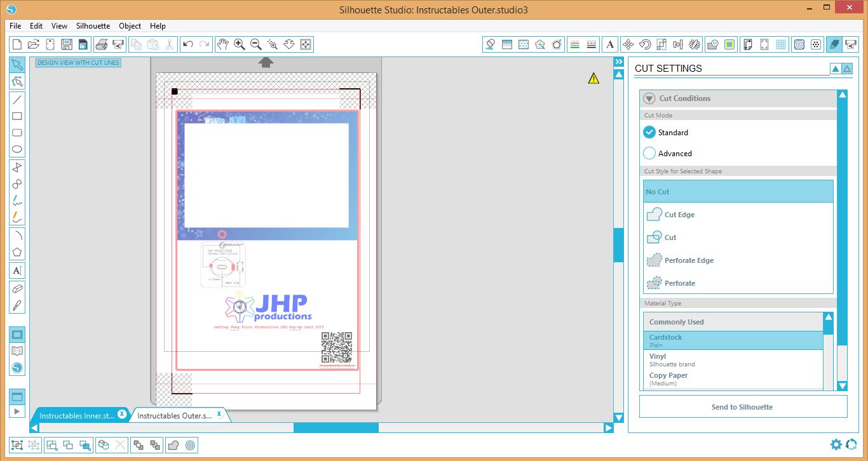Image resolution: width=868 pixels, height=461 pixels.
Task: Open the Registration Marks window icon
Action: pos(764,44)
